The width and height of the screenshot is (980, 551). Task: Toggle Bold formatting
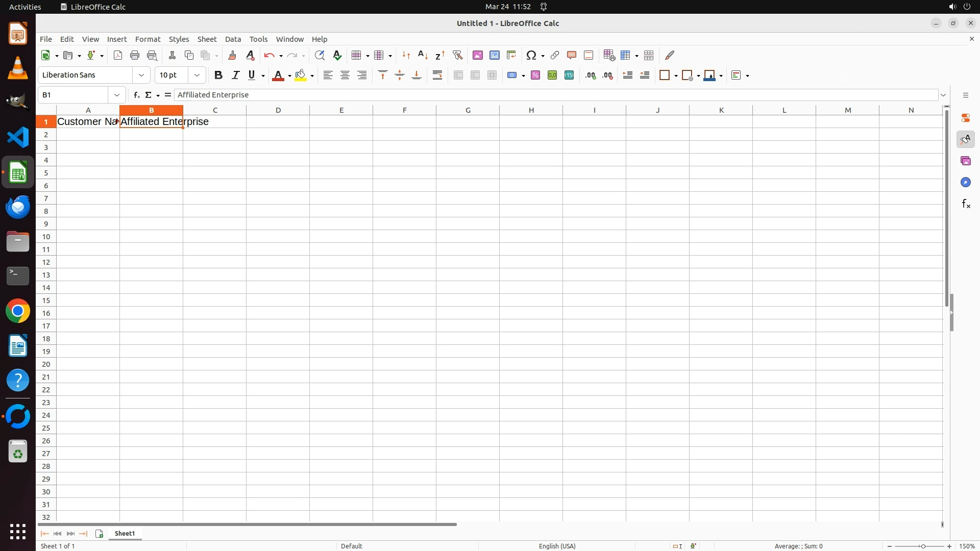pos(218,76)
